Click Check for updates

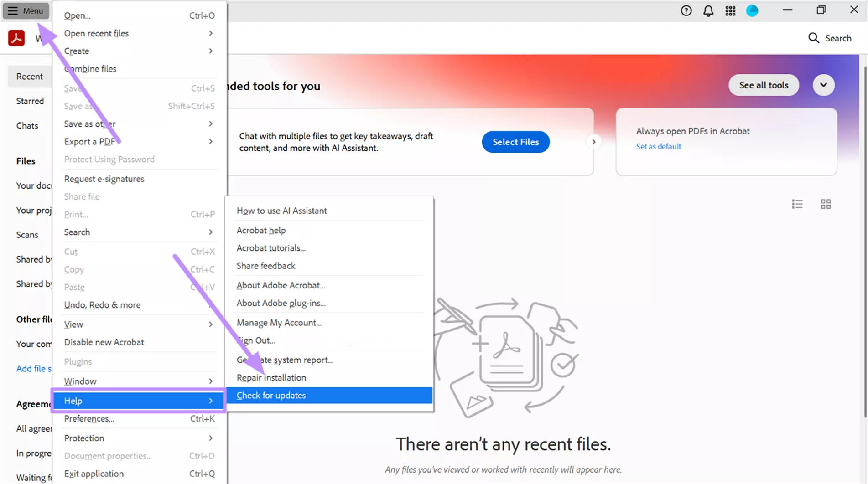tap(329, 396)
